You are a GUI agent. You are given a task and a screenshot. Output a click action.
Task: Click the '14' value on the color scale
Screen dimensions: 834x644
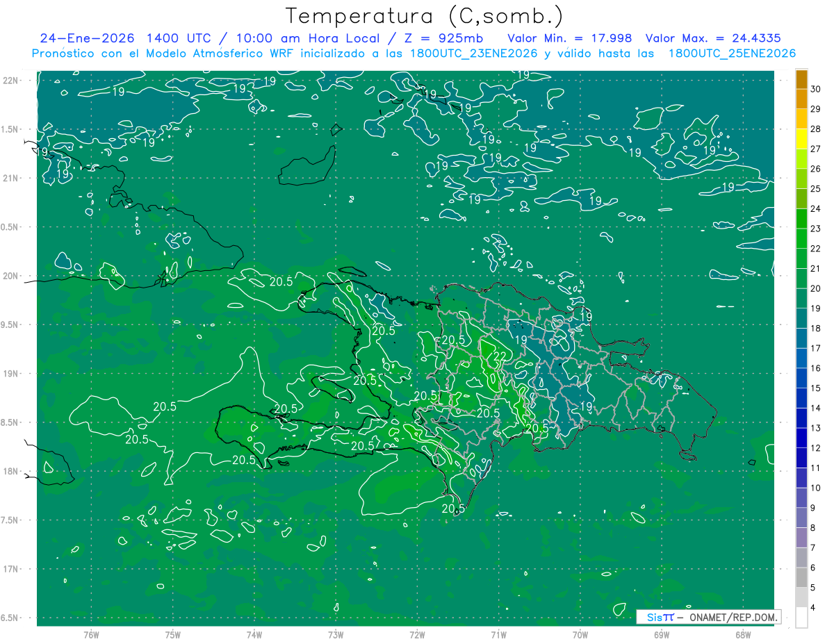816,408
